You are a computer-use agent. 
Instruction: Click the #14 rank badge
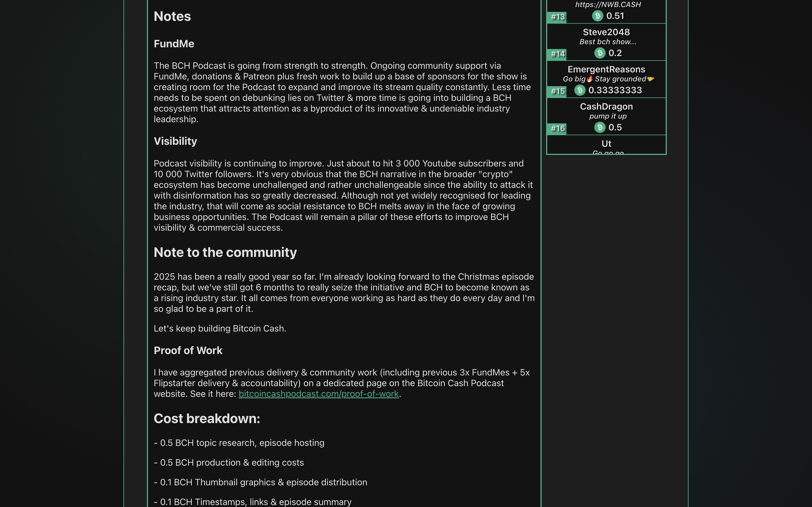(x=557, y=54)
